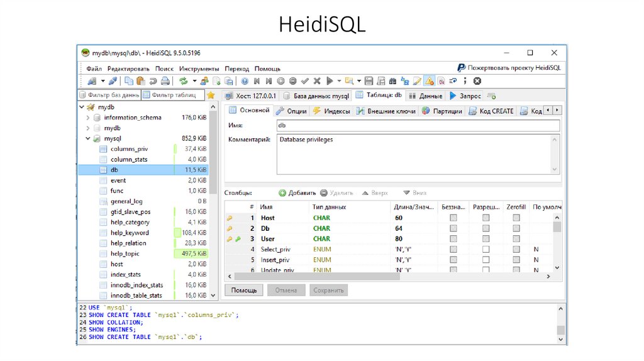Open the Refresh dropdown arrow
This screenshot has height=361, width=644.
point(194,81)
